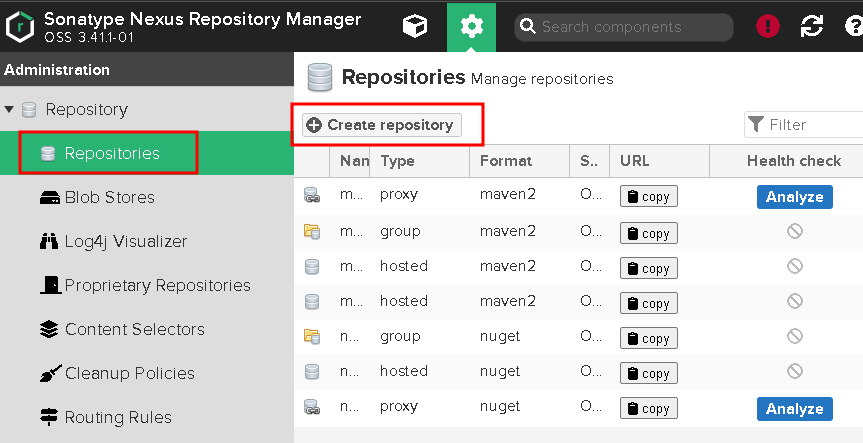Click the Routing Rules signpost icon
The image size is (863, 443).
49,417
